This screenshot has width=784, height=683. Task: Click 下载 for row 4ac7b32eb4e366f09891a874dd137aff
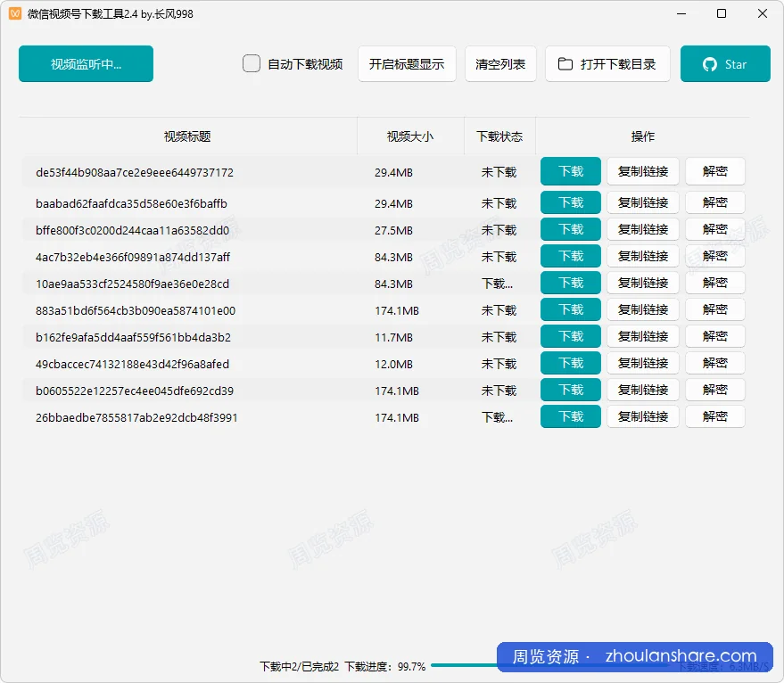coord(571,256)
